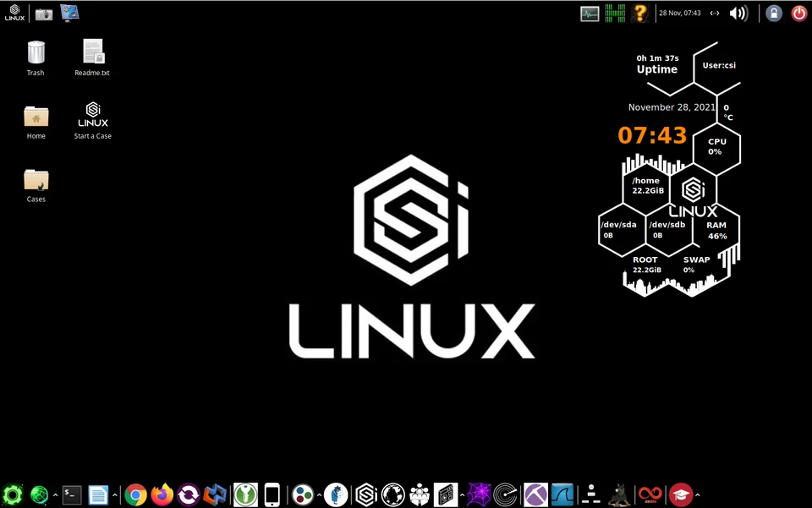This screenshot has width=812, height=508.
Task: Open the CSI Linux applications menu
Action: (x=14, y=13)
